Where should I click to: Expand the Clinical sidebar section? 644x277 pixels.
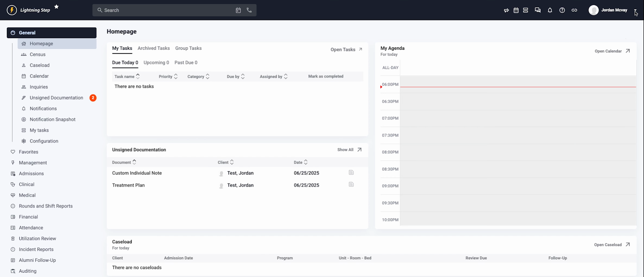27,184
